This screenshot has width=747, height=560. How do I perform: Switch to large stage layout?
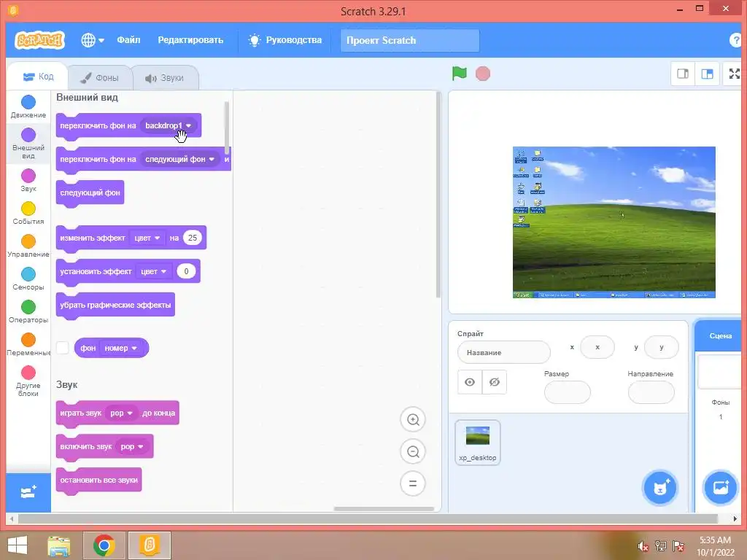708,74
